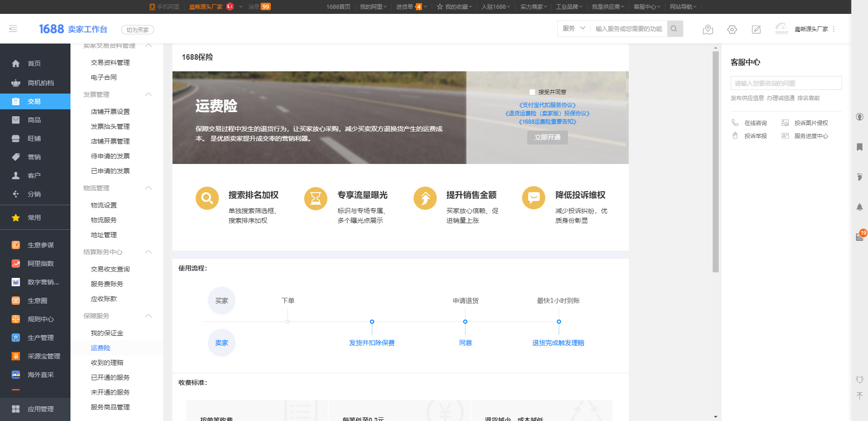Click the 发货并扣除保费 step in flow
This screenshot has width=868, height=421.
[372, 343]
